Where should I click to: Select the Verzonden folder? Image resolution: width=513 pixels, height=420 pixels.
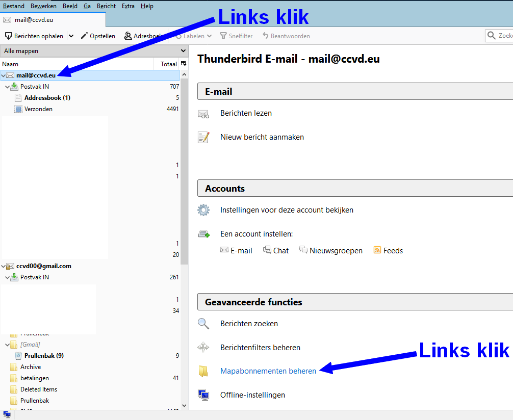[x=38, y=109]
